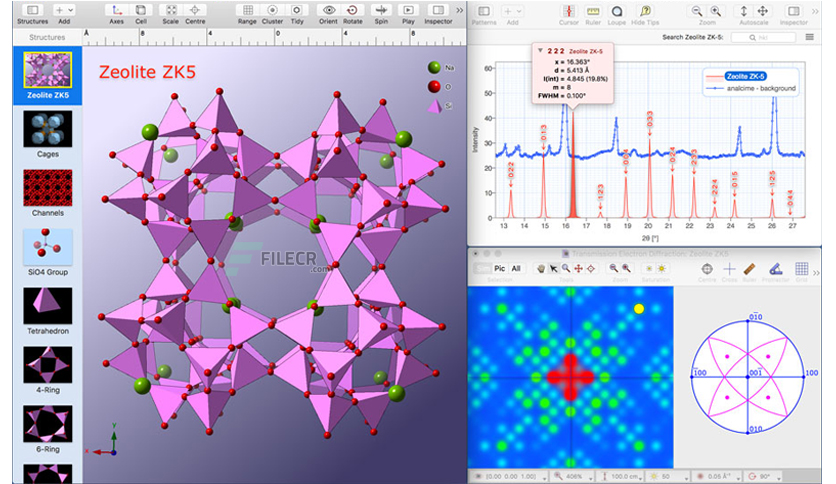Open the Orient eye tool
Image resolution: width=836 pixels, height=484 pixels.
328,10
